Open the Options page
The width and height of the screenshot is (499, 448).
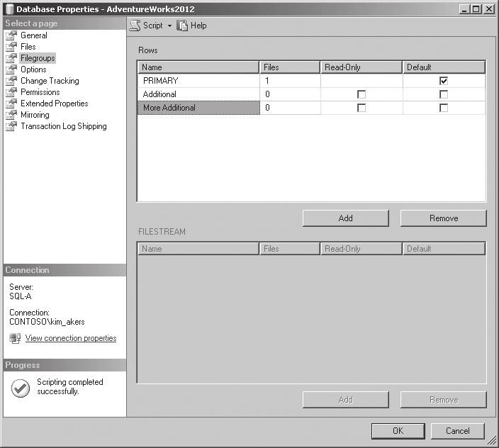click(x=33, y=69)
